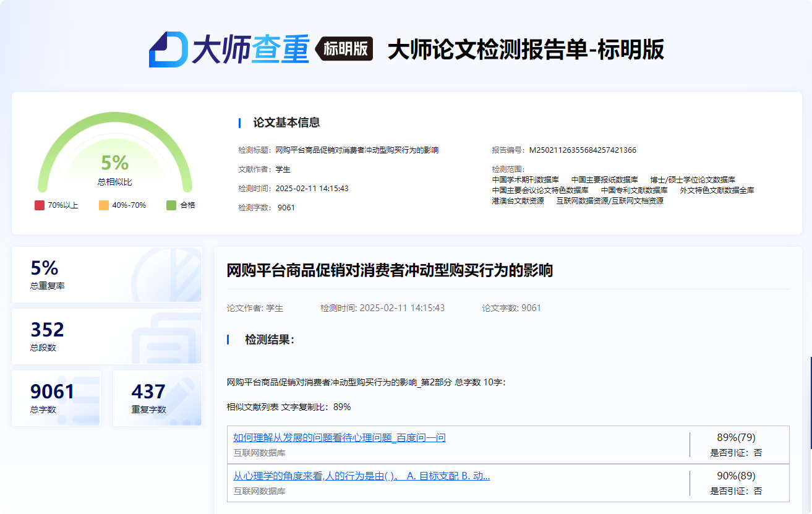Click the 89%(79) similarity value

(736, 437)
